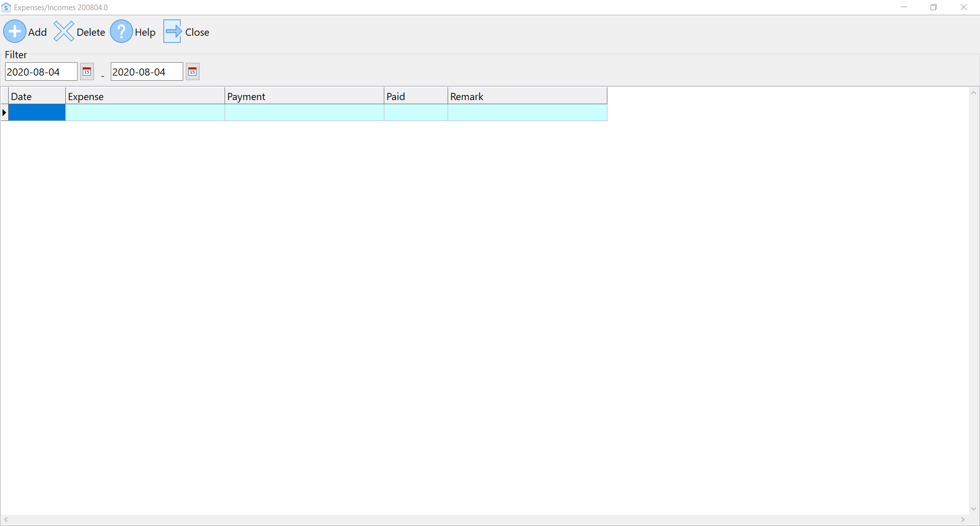980x526 pixels.
Task: Select the Payment cell in first row
Action: (305, 112)
